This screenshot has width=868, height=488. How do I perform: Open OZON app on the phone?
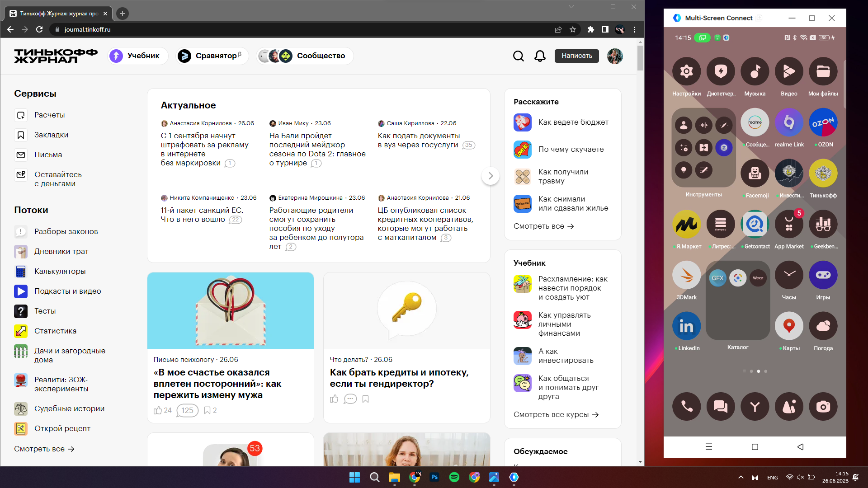[x=823, y=122]
